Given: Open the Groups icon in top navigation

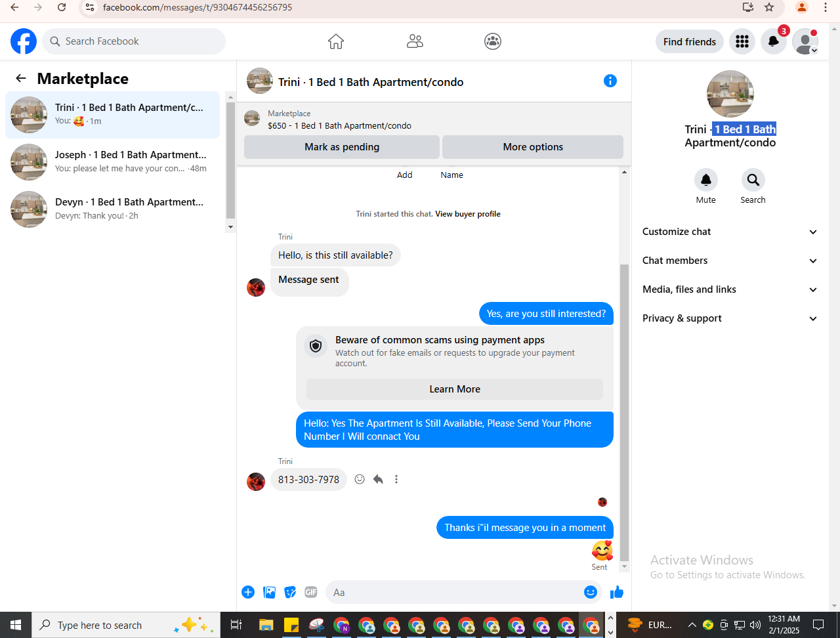Looking at the screenshot, I should tap(493, 41).
